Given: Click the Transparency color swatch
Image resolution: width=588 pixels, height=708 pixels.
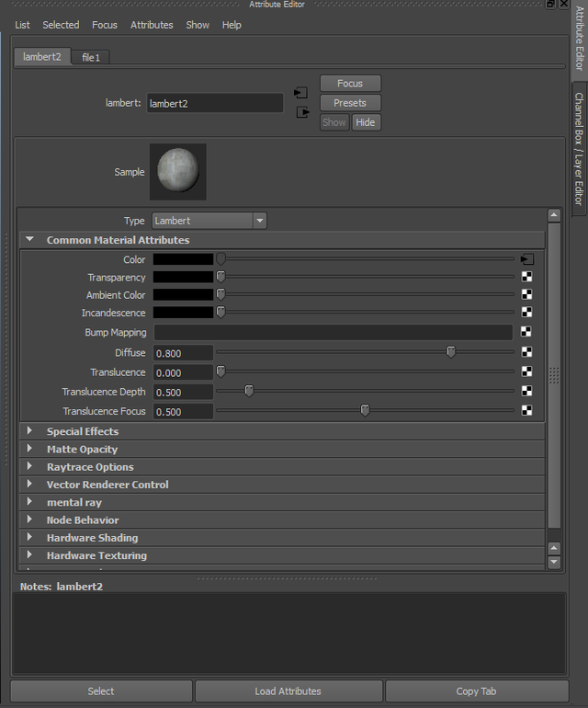Looking at the screenshot, I should pos(183,277).
